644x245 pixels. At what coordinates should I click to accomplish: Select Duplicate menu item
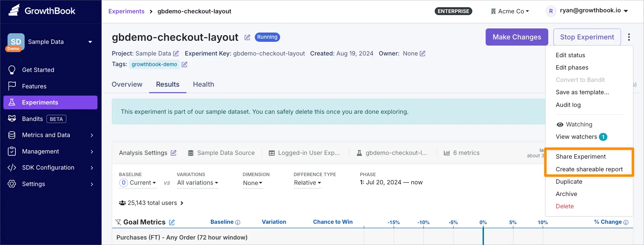click(569, 182)
